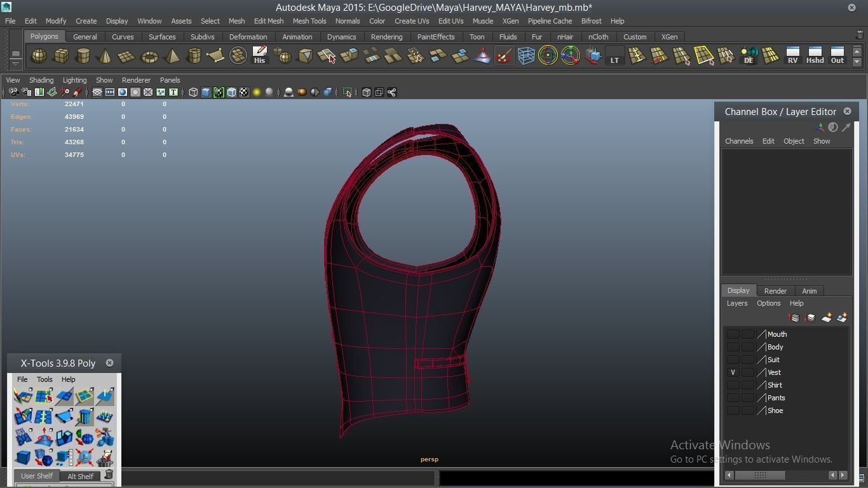Create a polygon pipe from the shelf
This screenshot has width=868, height=488.
coord(194,56)
